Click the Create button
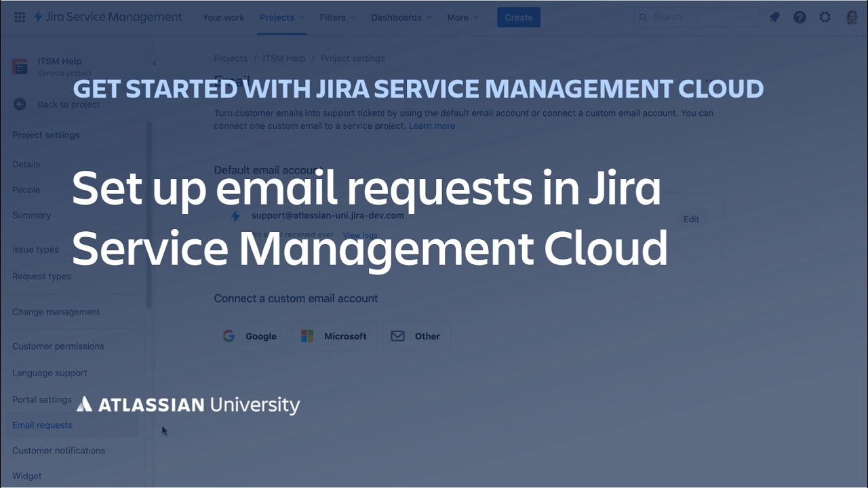 point(519,17)
